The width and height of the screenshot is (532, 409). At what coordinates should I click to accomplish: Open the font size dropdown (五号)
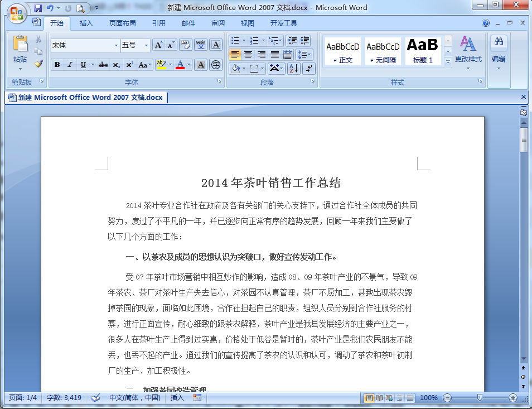coord(146,45)
